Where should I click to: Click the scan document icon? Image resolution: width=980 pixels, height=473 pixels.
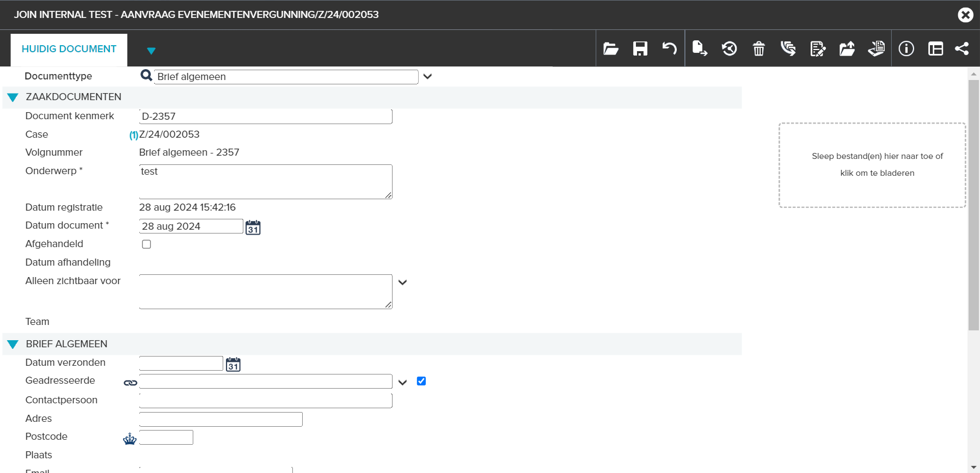pos(877,49)
